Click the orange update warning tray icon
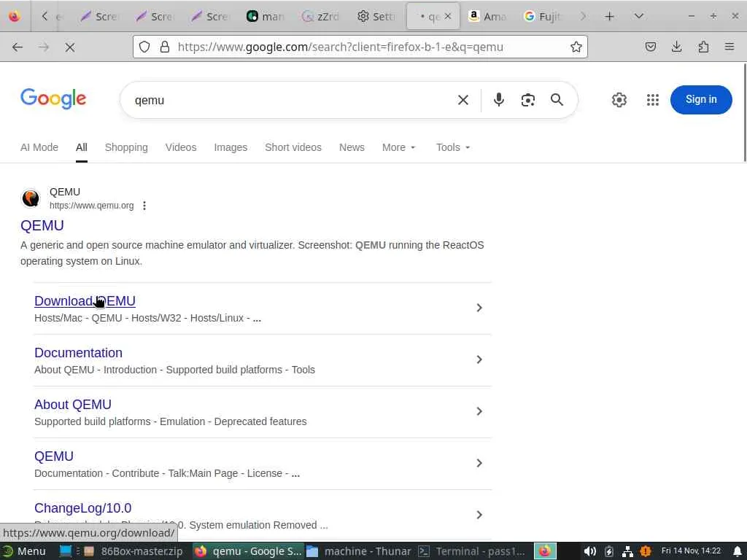The height and width of the screenshot is (560, 747). (646, 551)
